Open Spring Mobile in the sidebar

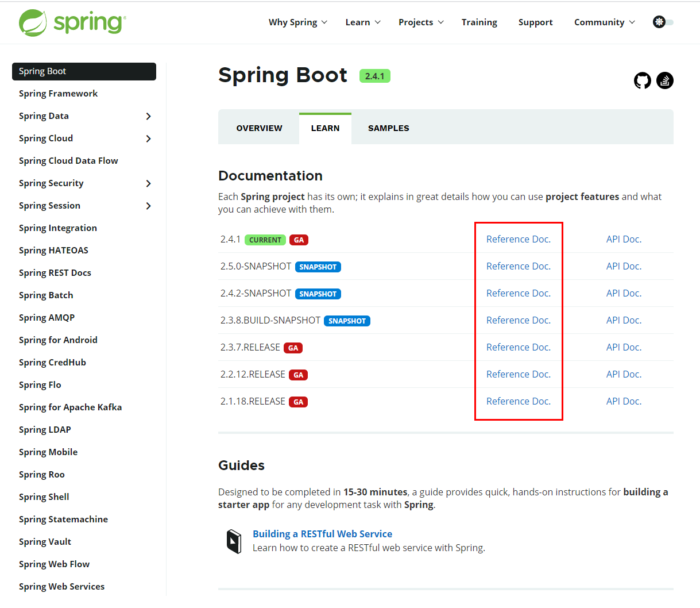click(x=48, y=452)
